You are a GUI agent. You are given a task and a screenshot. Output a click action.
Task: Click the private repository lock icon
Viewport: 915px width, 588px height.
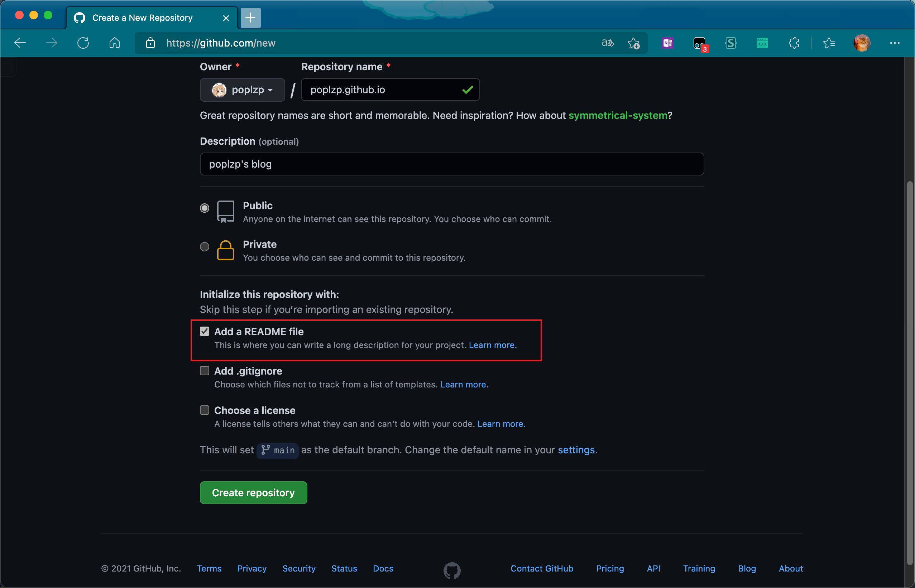coord(225,250)
